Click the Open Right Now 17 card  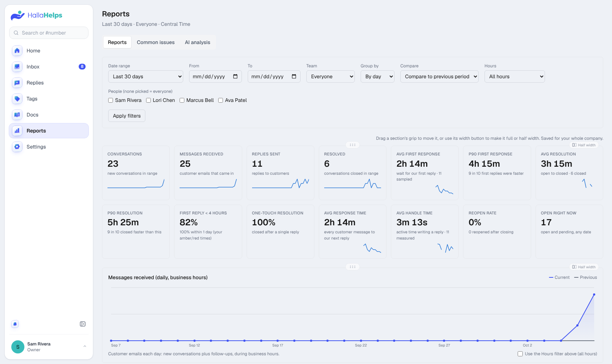pos(569,232)
